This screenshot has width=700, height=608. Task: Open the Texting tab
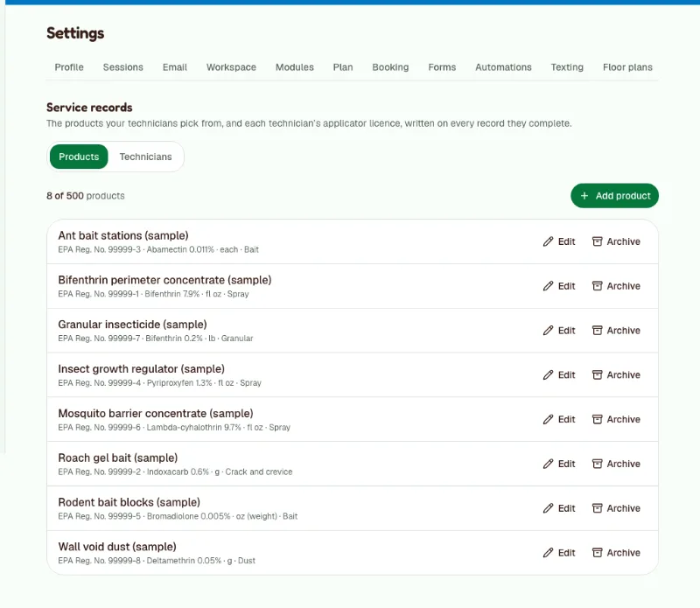(567, 67)
